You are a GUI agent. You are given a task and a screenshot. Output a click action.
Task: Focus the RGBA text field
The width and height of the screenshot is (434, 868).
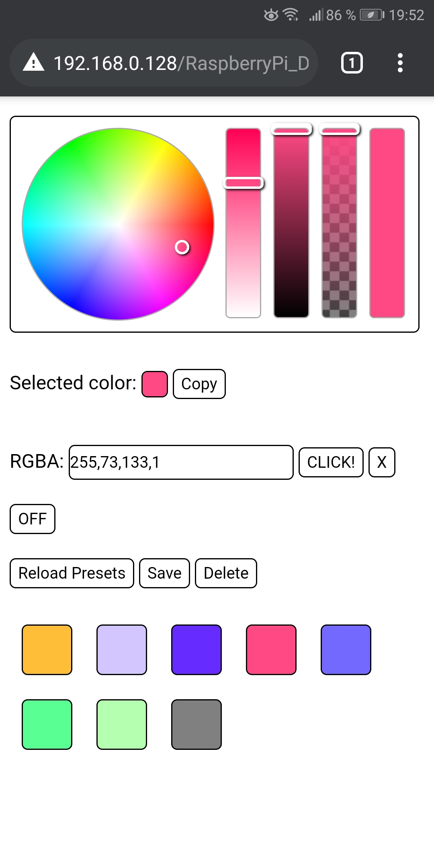click(x=181, y=462)
